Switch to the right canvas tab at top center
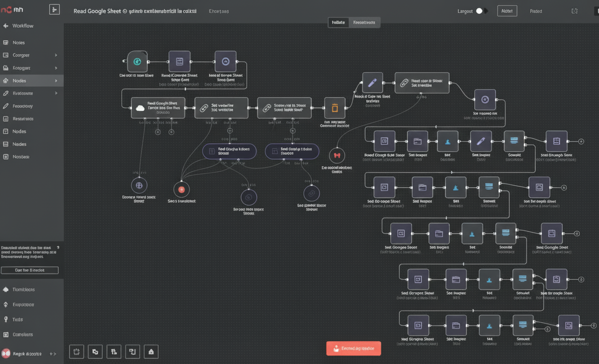This screenshot has width=599, height=364. tap(364, 22)
